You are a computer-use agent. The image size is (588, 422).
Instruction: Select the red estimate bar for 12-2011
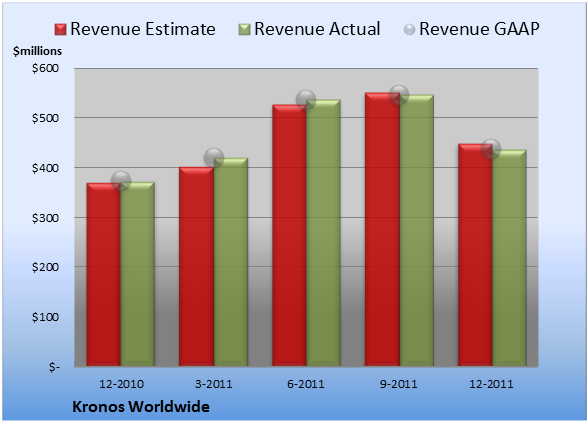pyautogui.click(x=475, y=255)
